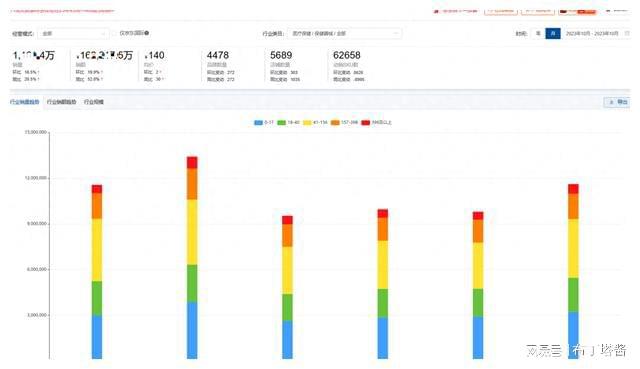Click the tallest stacked bar's red segment
This screenshot has height=369, width=640.
(192, 162)
